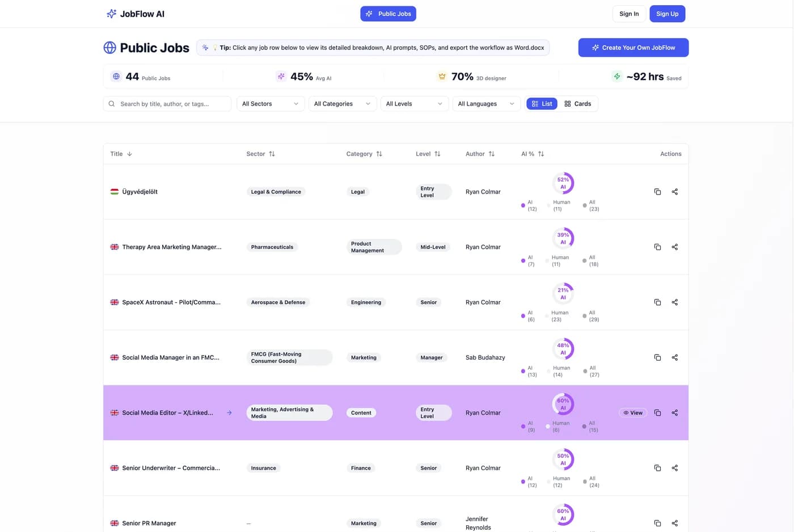View the Social Media Editor job
This screenshot has height=532, width=794.
[x=633, y=413]
